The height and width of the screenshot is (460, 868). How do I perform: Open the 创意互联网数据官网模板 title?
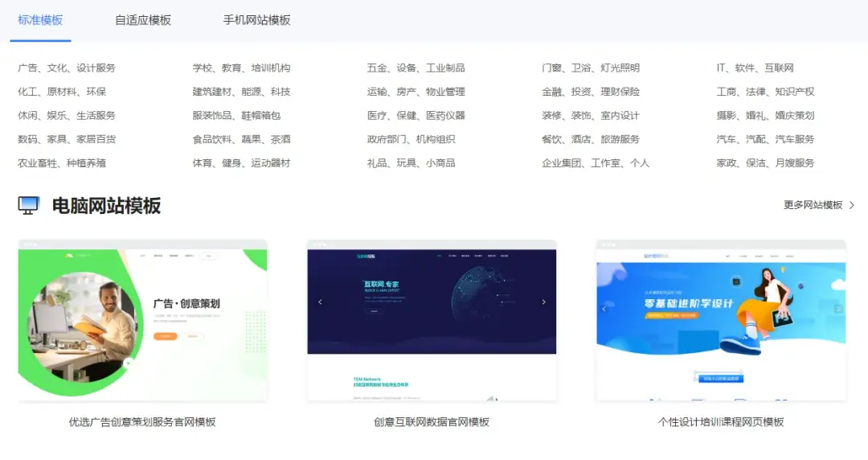click(432, 422)
